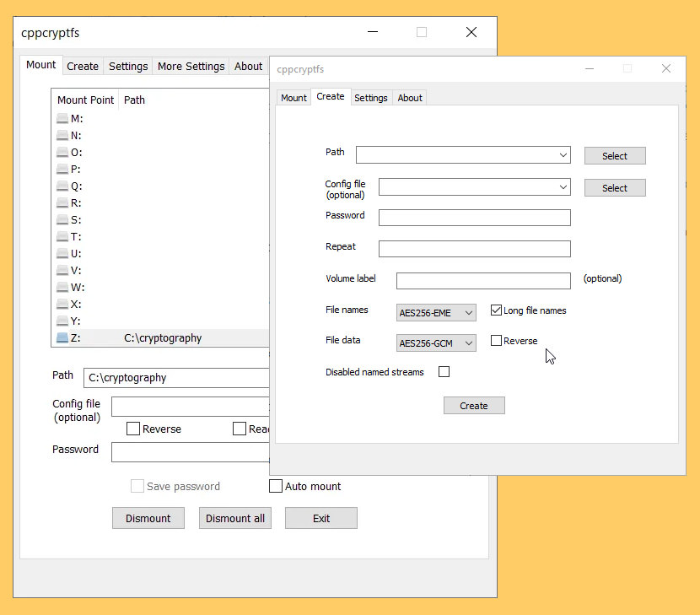The height and width of the screenshot is (615, 700).
Task: Uncheck the Long file names checkbox
Action: pos(496,310)
